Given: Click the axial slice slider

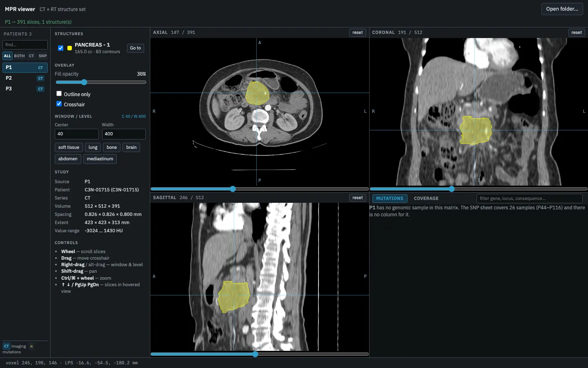Looking at the screenshot, I should tap(260, 189).
